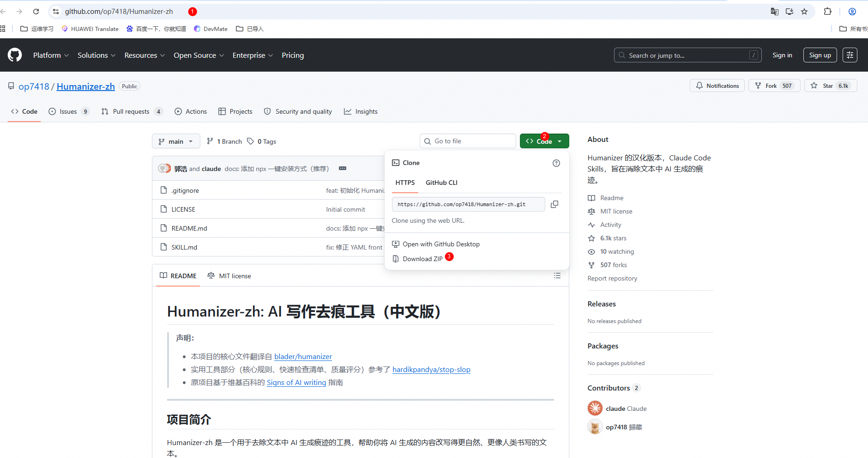The image size is (868, 458).
Task: Open the DevMate bookmark
Action: click(211, 29)
